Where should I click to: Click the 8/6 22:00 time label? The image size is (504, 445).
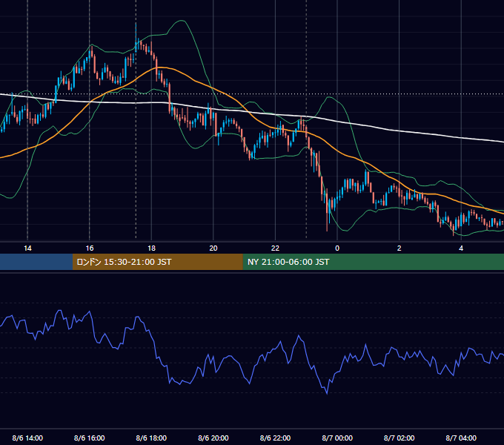(x=276, y=438)
